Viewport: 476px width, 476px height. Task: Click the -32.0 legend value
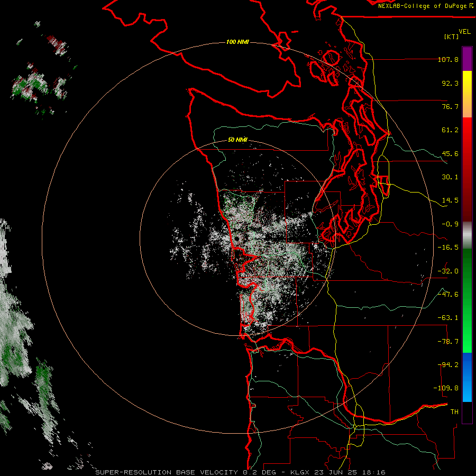[448, 271]
